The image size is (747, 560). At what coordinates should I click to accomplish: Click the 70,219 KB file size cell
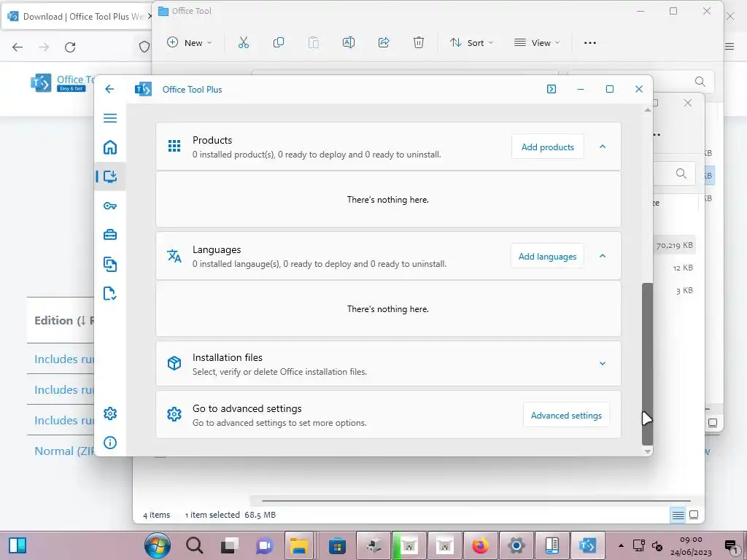pos(674,245)
